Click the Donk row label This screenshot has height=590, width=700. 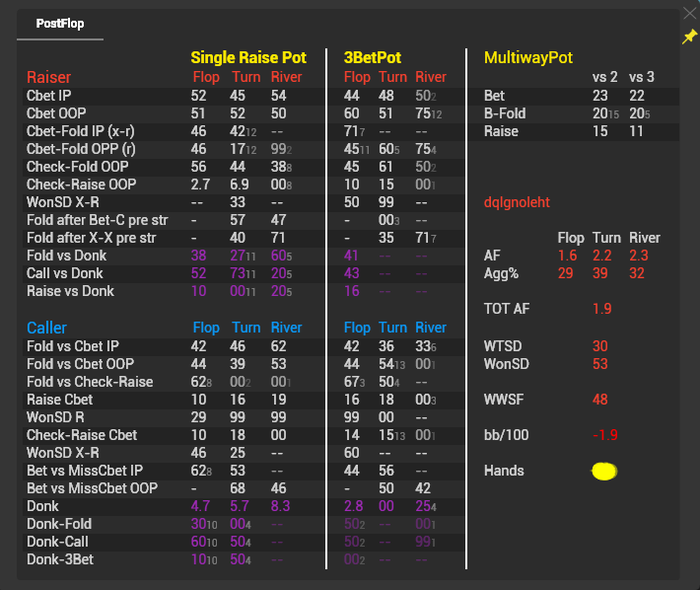pos(42,506)
